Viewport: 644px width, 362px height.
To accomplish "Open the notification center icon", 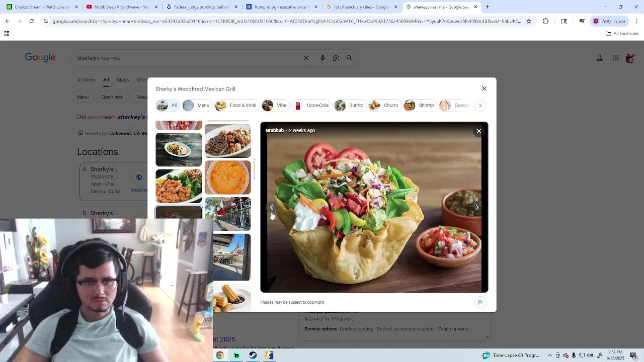I will [x=634, y=355].
